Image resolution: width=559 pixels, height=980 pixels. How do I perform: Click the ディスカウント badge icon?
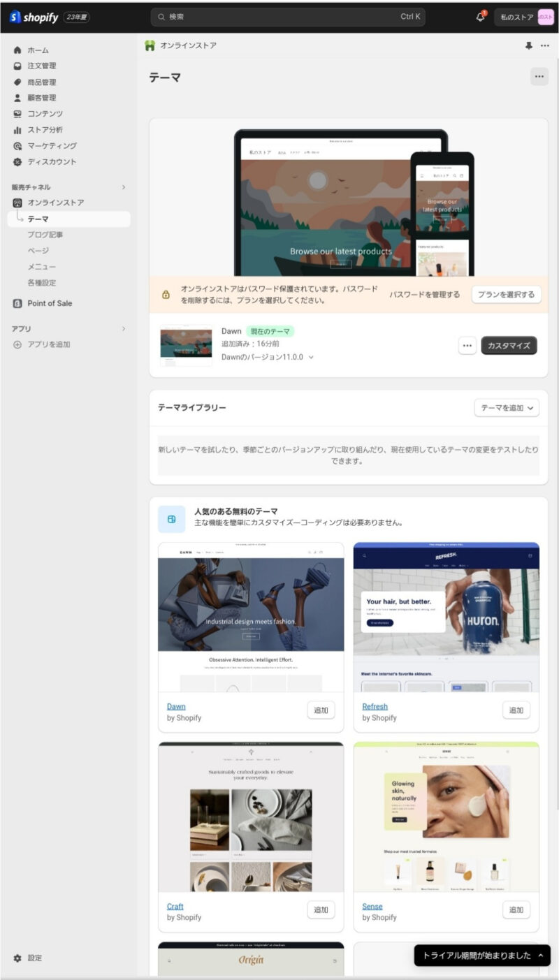click(x=17, y=162)
